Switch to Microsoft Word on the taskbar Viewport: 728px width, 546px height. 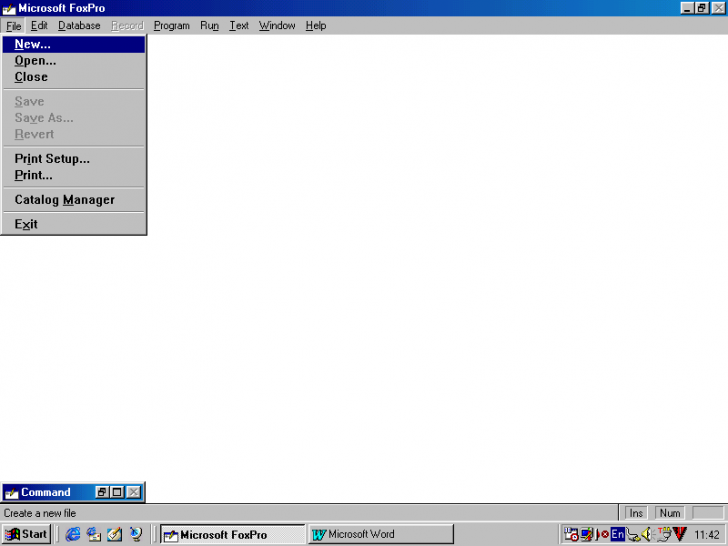pos(381,535)
